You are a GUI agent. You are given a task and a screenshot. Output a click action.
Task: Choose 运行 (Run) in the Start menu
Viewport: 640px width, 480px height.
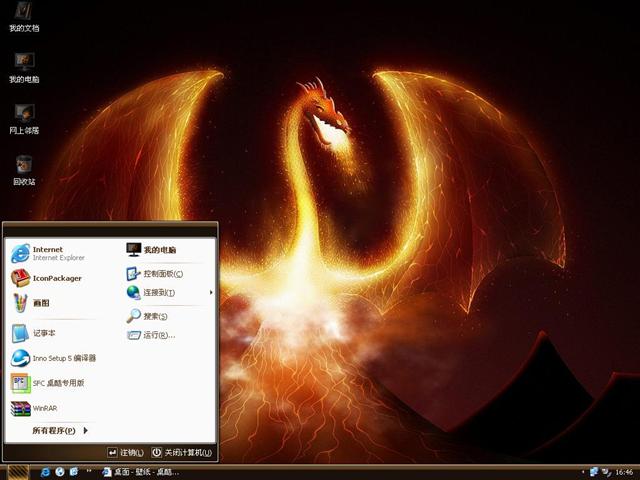point(157,335)
